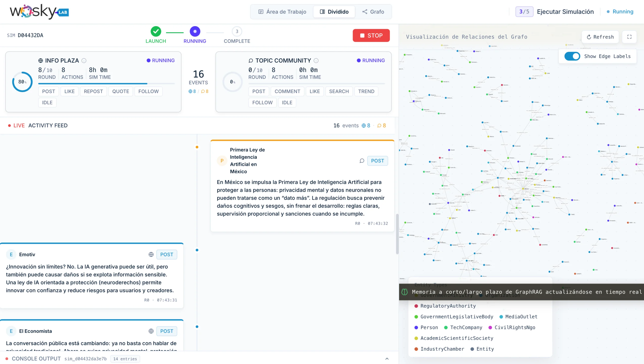The width and height of the screenshot is (644, 364).
Task: Expand the Console Output panel chevron
Action: pos(387,359)
